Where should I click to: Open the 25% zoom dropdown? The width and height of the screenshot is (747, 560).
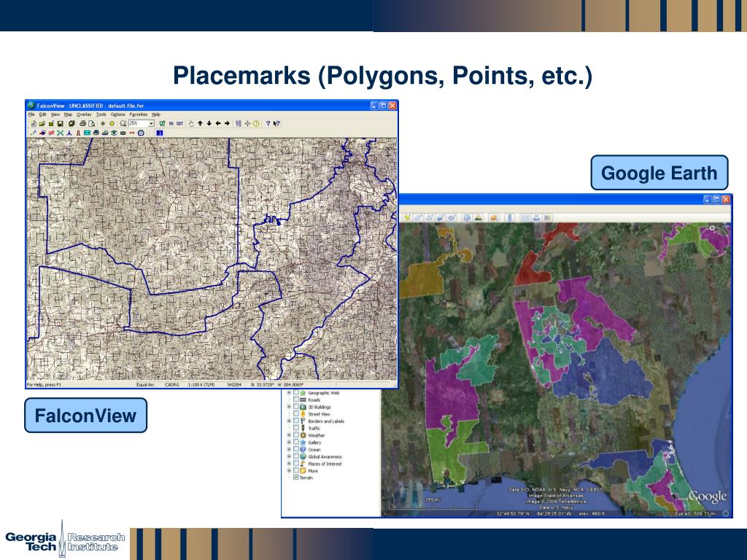(x=151, y=124)
